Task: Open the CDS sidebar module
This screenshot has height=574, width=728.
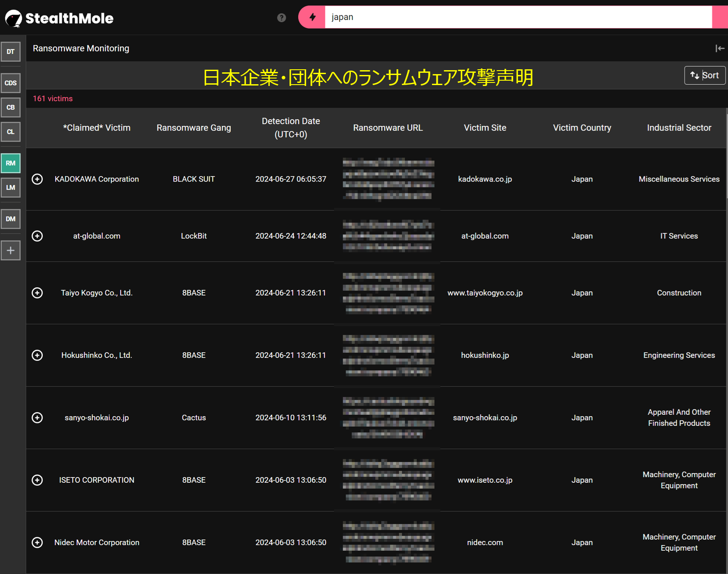Action: (11, 83)
